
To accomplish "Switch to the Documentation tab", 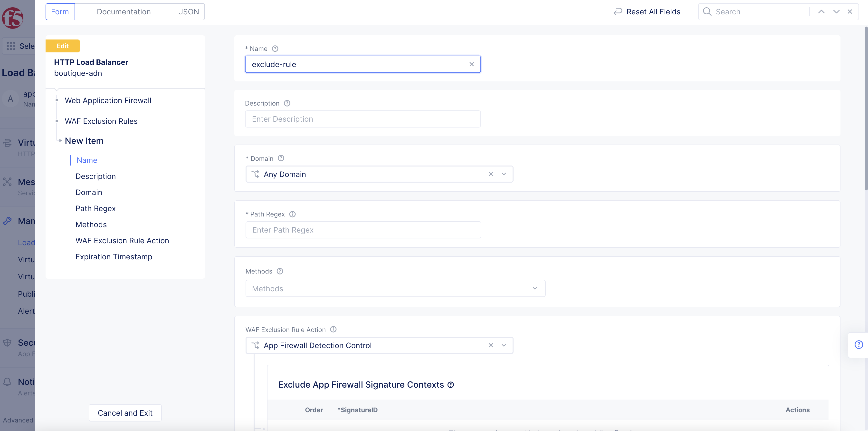I will click(124, 12).
